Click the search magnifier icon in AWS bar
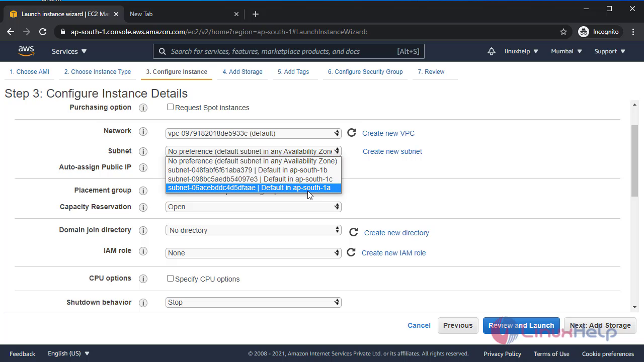This screenshot has width=644, height=362. pyautogui.click(x=162, y=51)
